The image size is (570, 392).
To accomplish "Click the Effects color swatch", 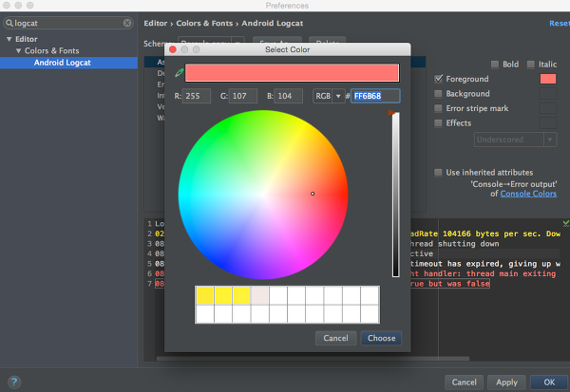I will 548,123.
